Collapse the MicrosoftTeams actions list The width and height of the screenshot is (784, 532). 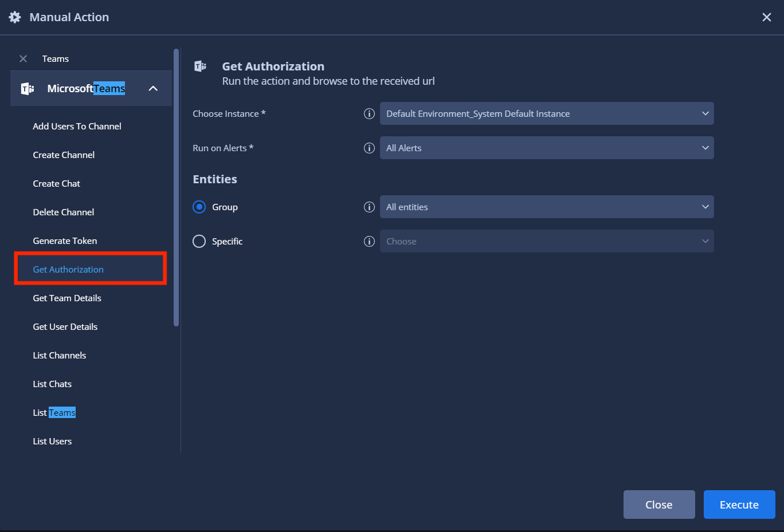click(x=153, y=89)
